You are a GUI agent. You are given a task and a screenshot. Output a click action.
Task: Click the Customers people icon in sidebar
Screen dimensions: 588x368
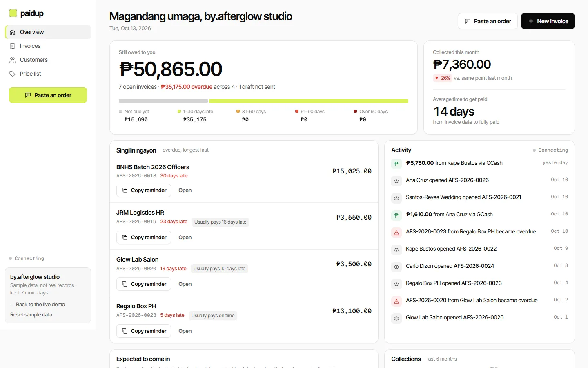click(13, 60)
